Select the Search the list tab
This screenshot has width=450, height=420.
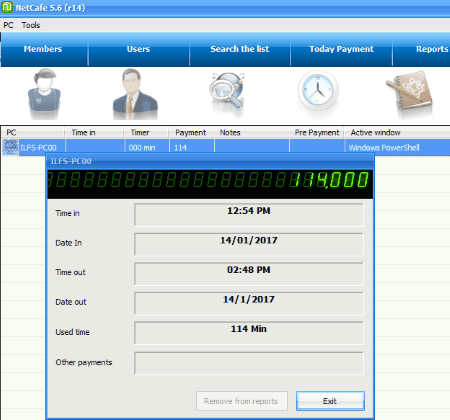240,49
